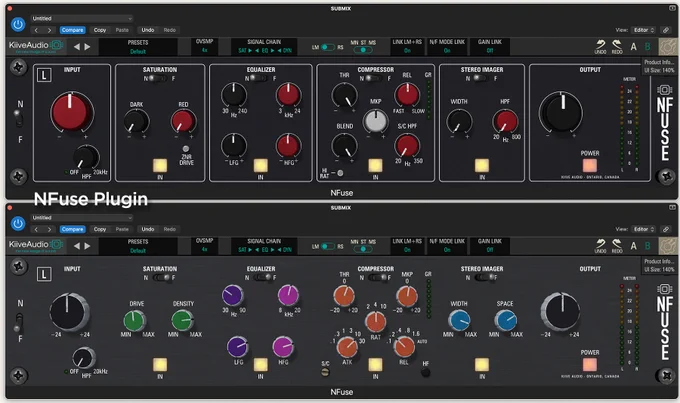Toggle LM/RS switch in top window header
Screen dimensions: 680x403
click(327, 47)
